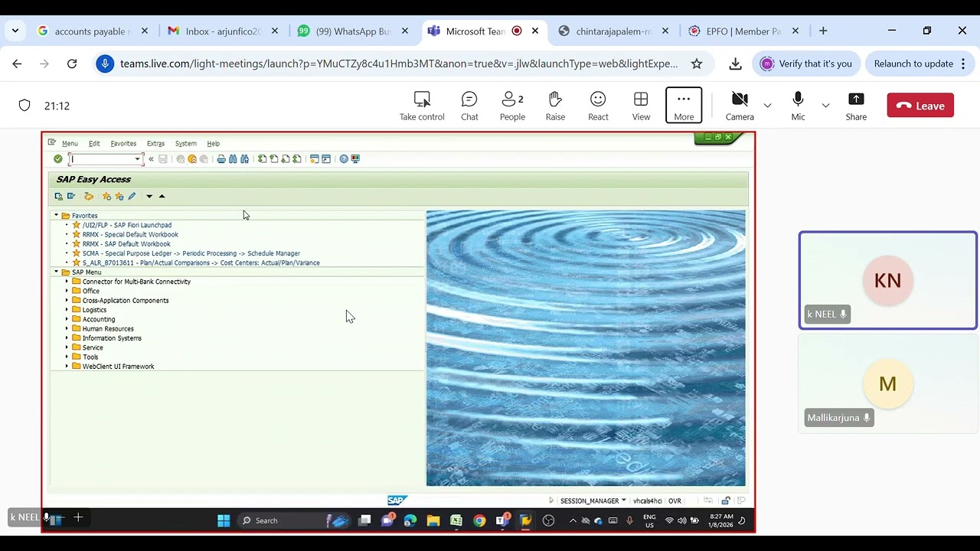The height and width of the screenshot is (551, 980).
Task: Switch to the EPFO Member browser tab
Action: pos(743,31)
